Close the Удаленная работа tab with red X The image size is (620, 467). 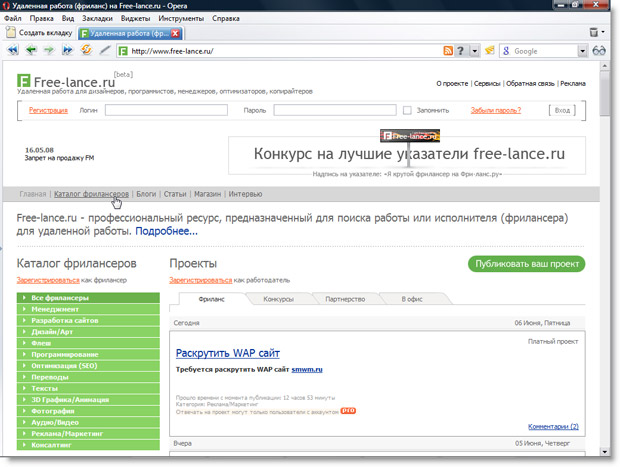175,34
